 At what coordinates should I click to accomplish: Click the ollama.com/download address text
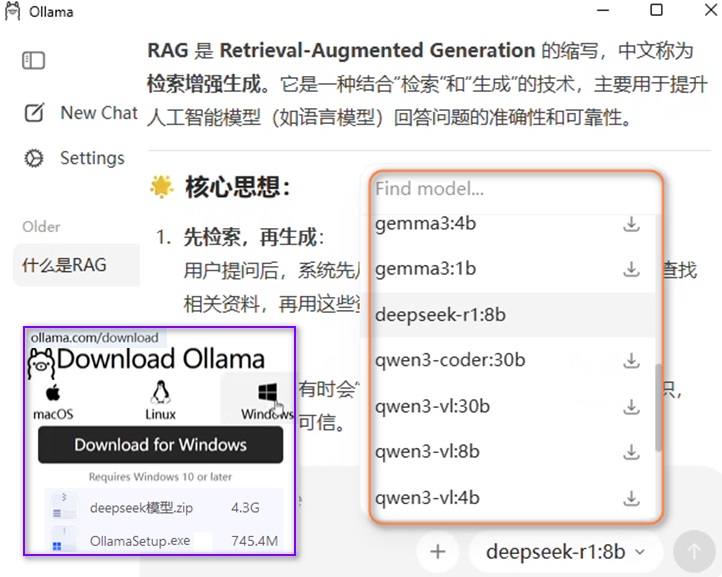94,338
